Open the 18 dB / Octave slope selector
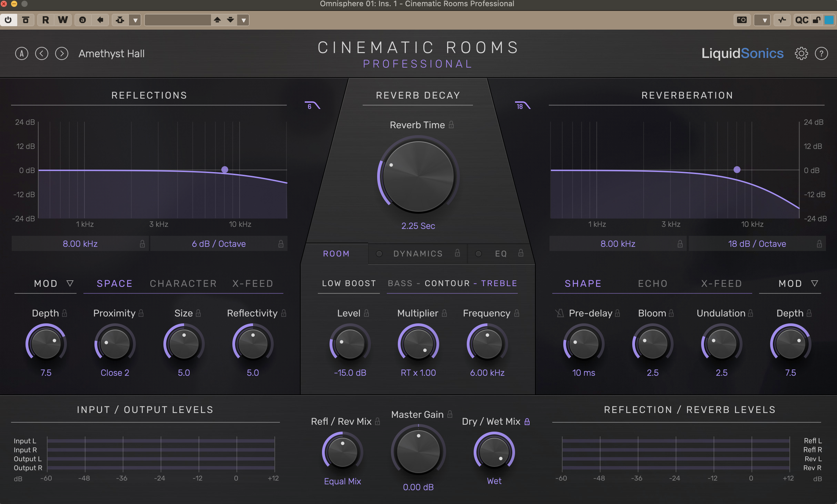The width and height of the screenshot is (837, 504). [x=757, y=244]
